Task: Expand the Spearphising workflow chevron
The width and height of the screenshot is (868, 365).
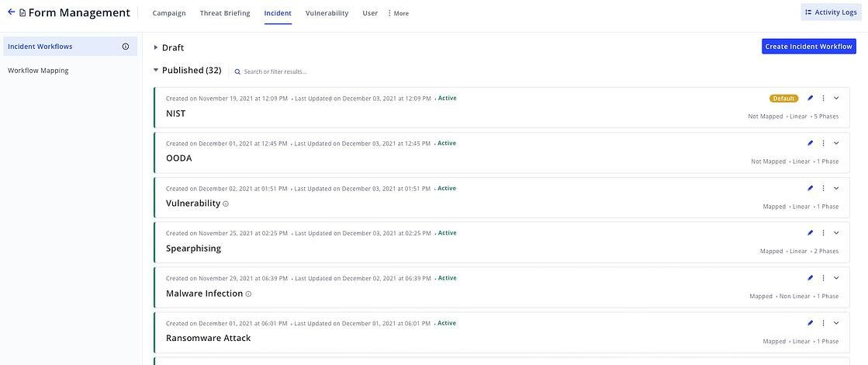Action: coord(836,233)
